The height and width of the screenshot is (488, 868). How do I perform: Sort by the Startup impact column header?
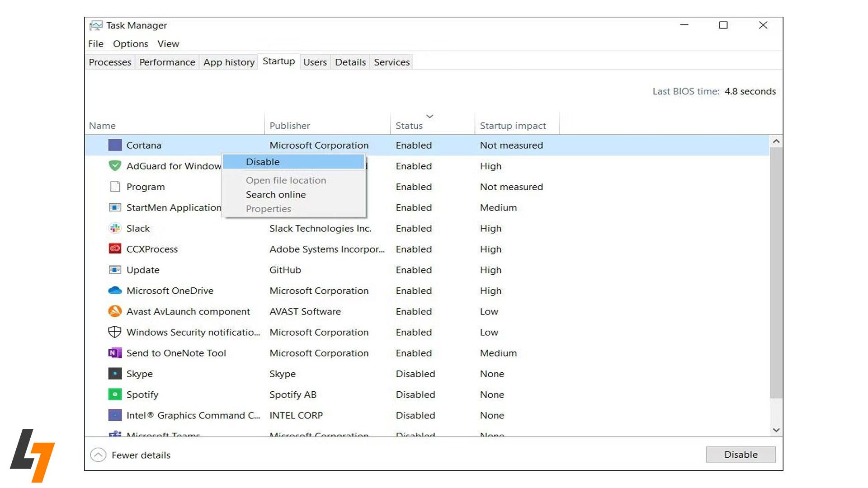[513, 126]
